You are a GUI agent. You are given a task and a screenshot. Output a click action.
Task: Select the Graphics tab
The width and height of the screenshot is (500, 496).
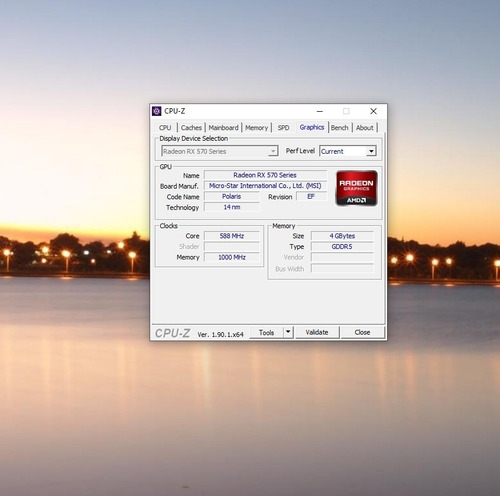click(x=312, y=127)
